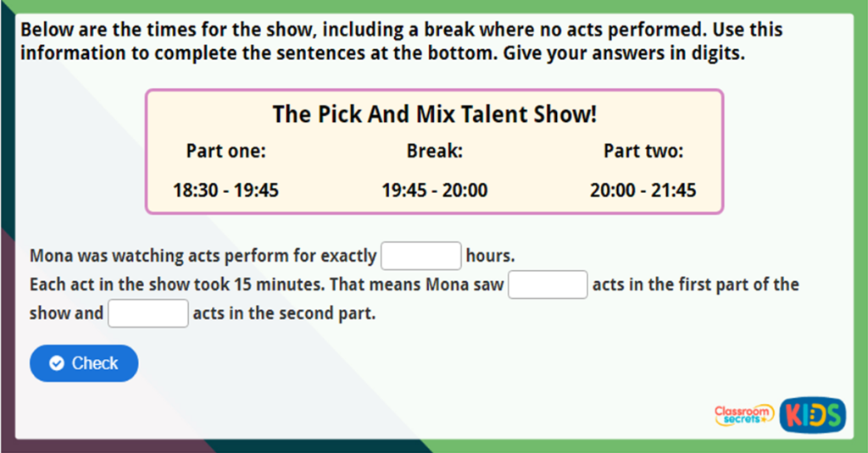Screen dimensions: 868x453
Task: Click 'acts in the second part.' text
Action: pos(284,313)
